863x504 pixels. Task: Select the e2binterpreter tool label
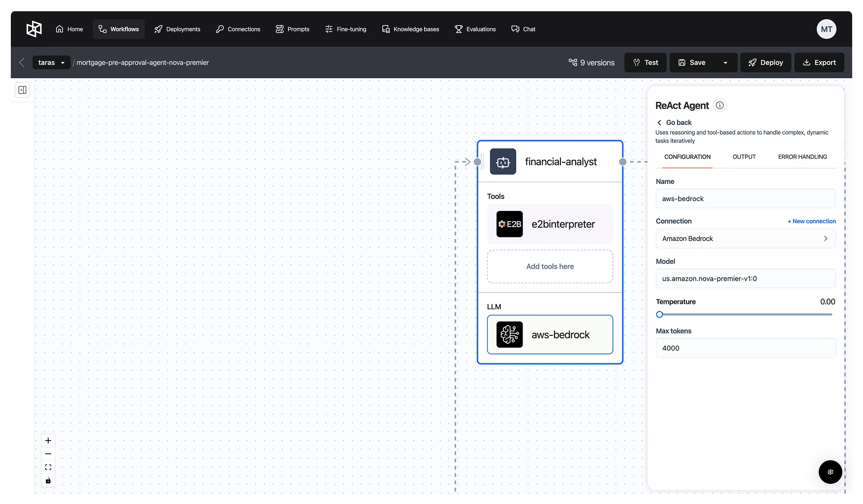(563, 224)
